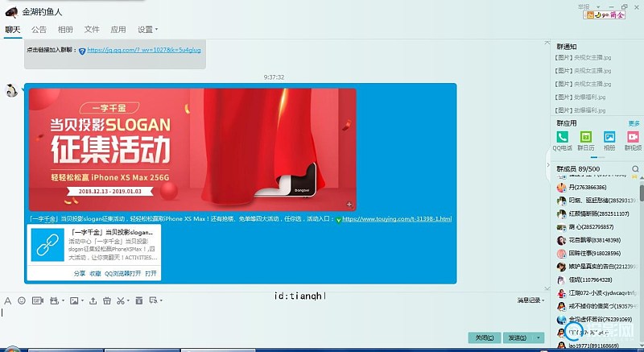Search group members with magnifier icon
This screenshot has height=352, width=644.
click(x=635, y=169)
